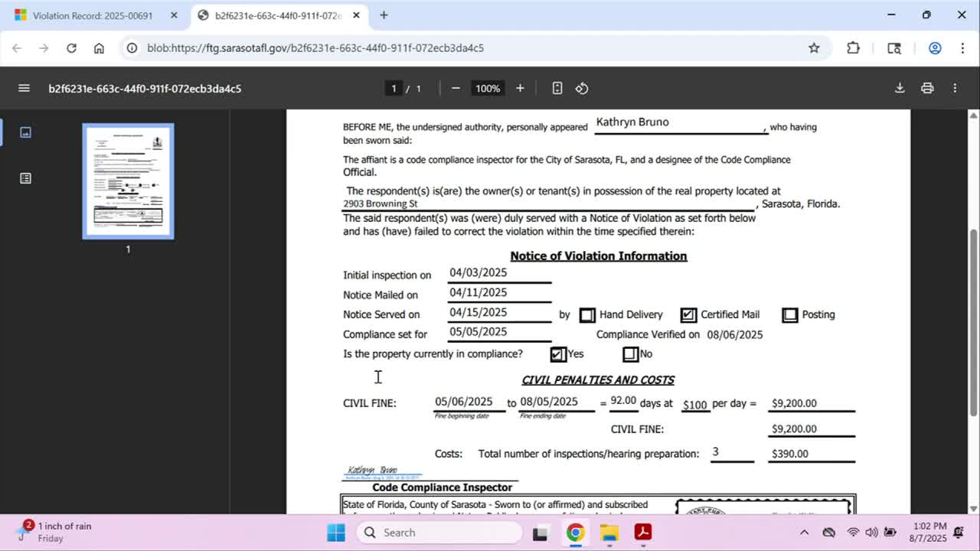Open the Windows Start menu

pos(336,533)
